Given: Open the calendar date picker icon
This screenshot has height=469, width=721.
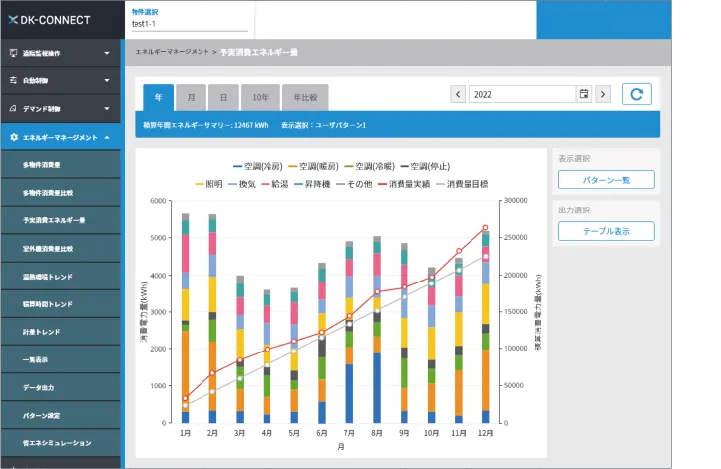Looking at the screenshot, I should [583, 94].
